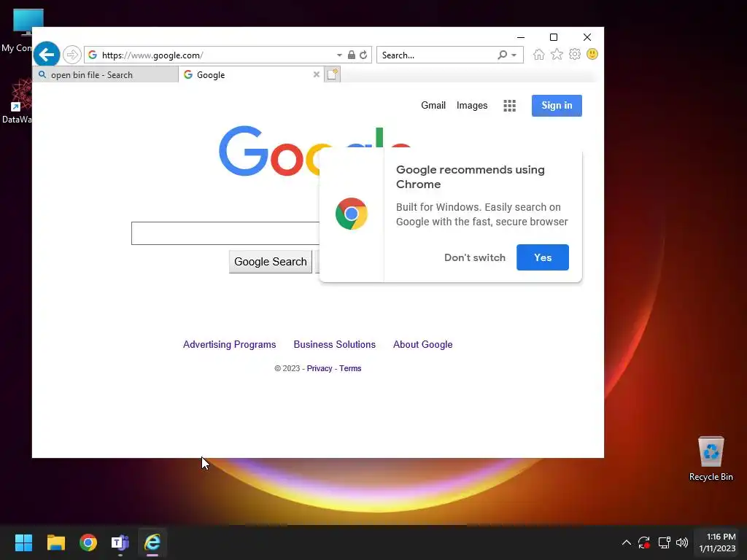Click the Google search text field

(x=225, y=233)
